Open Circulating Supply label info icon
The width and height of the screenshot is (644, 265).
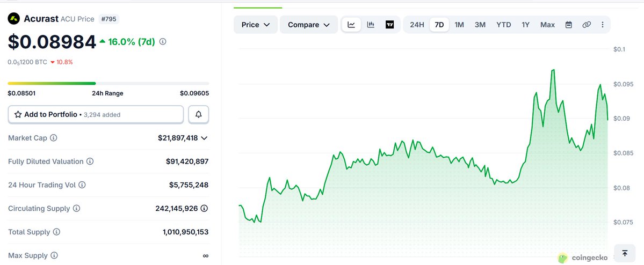point(76,208)
